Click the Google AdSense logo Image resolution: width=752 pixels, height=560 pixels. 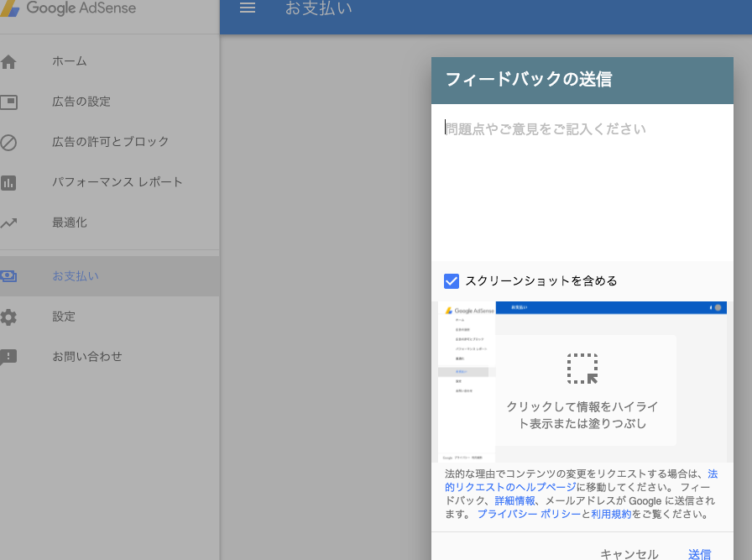[x=68, y=8]
